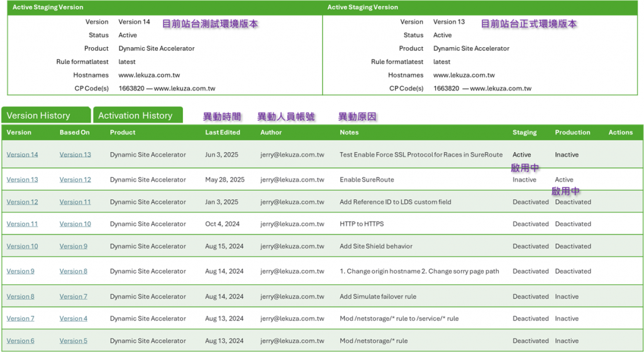Screen dimensions: 644x352
Task: Open Version 13 link in Version 14's row
Action: 75,155
